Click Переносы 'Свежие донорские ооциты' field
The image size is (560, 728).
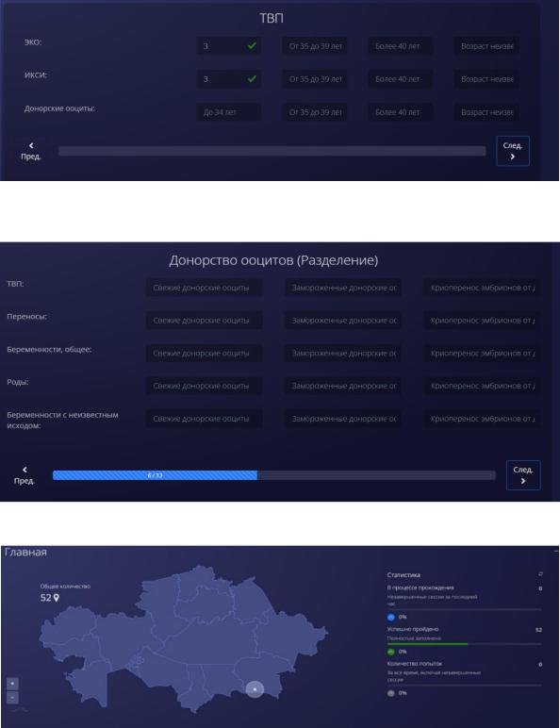pyautogui.click(x=204, y=321)
